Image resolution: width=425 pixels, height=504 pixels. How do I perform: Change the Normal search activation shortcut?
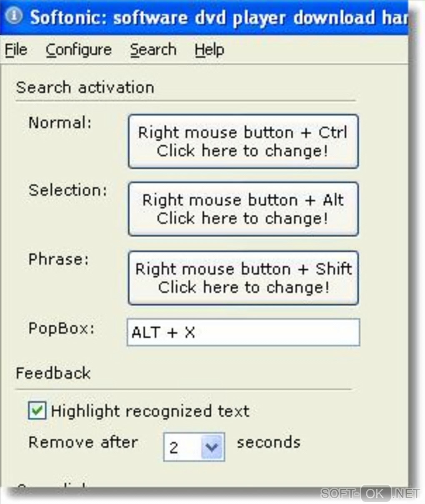tap(243, 142)
